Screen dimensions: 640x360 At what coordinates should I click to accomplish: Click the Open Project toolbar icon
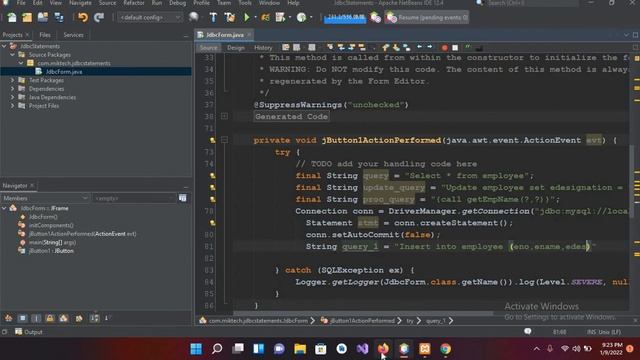(43, 17)
